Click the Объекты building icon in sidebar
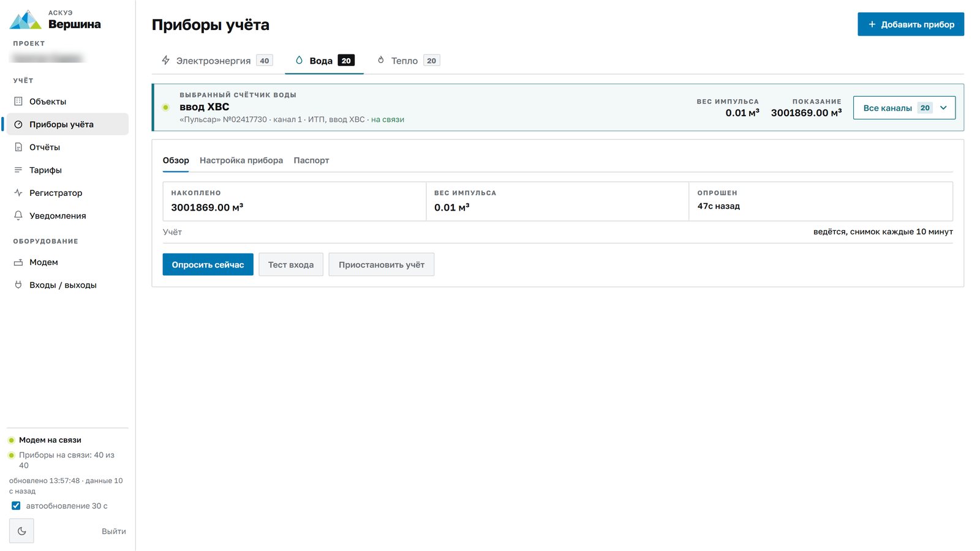The height and width of the screenshot is (551, 980). (18, 102)
